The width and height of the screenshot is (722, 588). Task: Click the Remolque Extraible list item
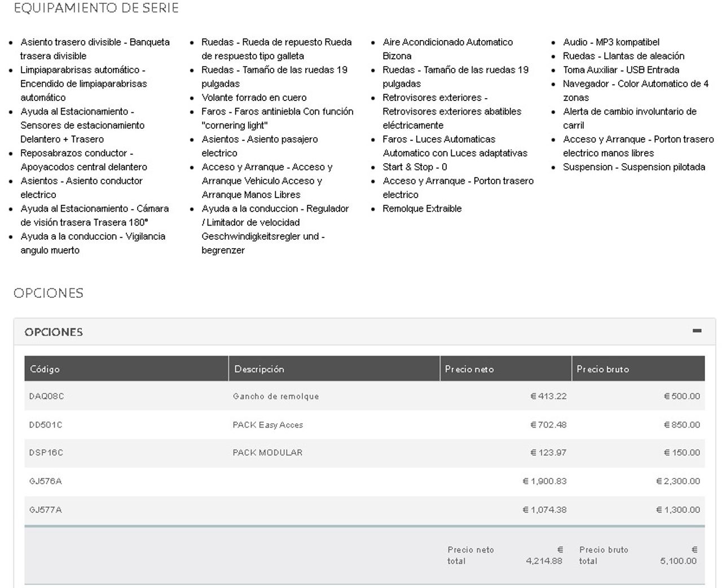click(x=422, y=209)
